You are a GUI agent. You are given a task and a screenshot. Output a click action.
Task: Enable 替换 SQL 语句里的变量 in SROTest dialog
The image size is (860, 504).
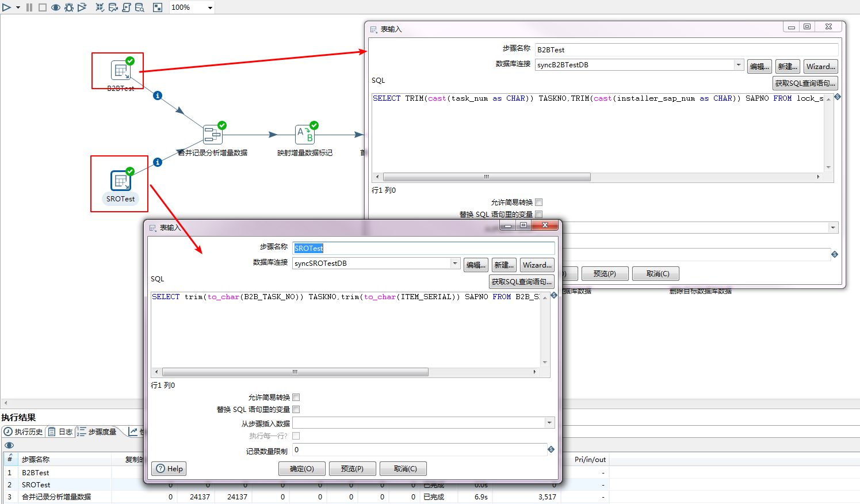[x=296, y=409]
